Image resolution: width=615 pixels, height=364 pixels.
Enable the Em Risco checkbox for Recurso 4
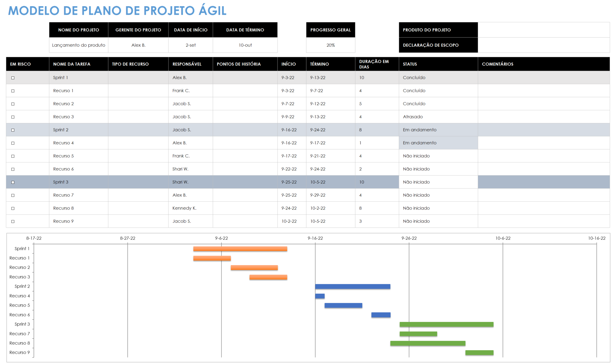click(13, 143)
